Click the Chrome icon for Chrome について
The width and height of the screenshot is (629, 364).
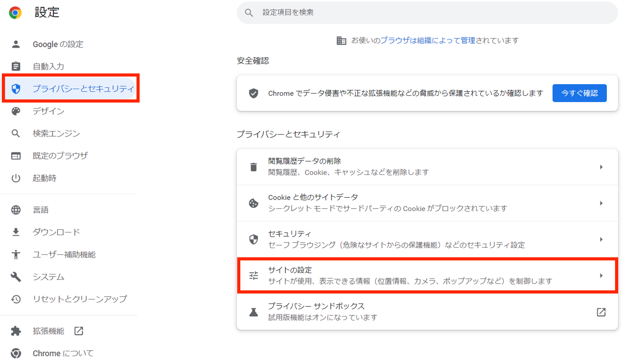[x=16, y=353]
